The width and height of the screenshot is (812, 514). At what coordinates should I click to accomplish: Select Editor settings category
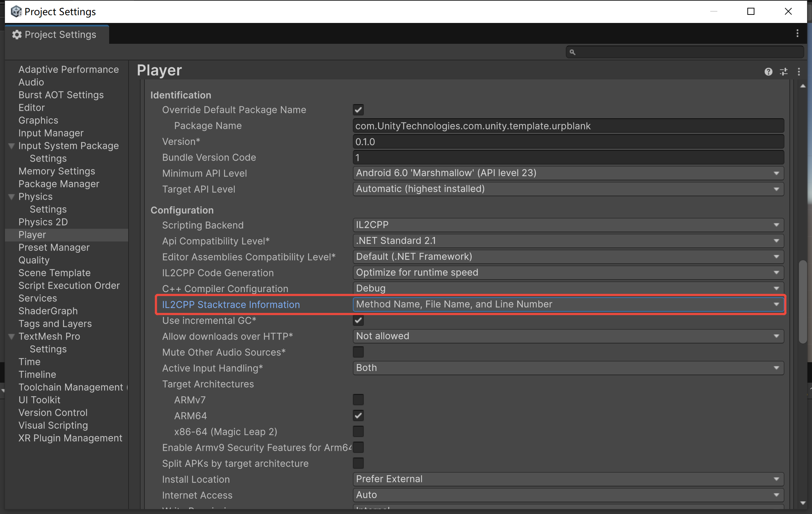[x=31, y=108]
